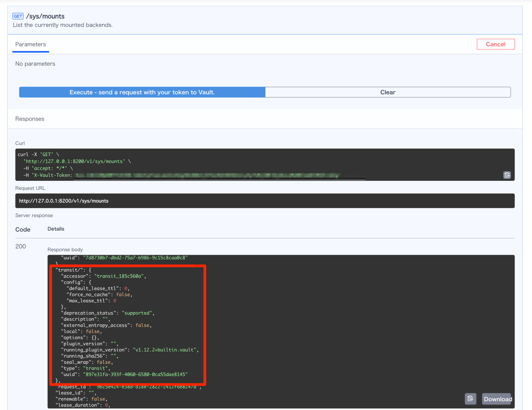Execute the request with your Vault token
532x410 pixels.
click(142, 92)
